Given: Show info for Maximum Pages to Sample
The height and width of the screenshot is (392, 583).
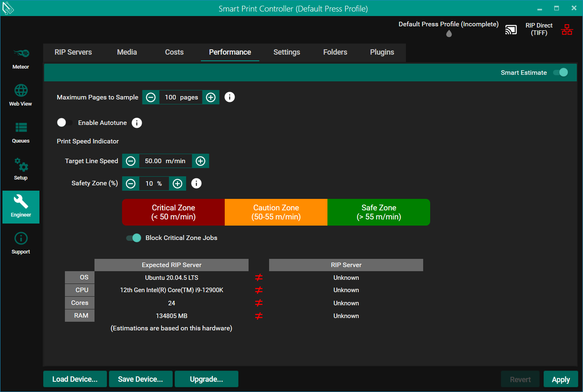Looking at the screenshot, I should coord(230,97).
